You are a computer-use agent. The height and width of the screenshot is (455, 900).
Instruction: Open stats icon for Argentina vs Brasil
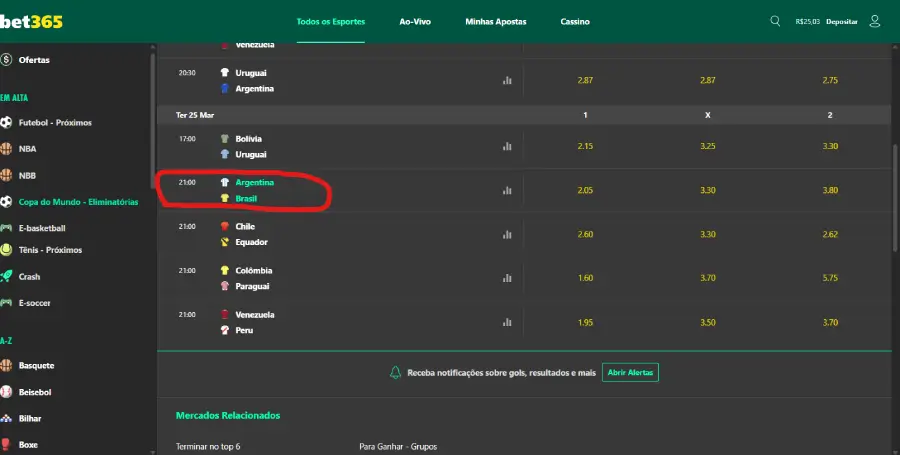[507, 190]
